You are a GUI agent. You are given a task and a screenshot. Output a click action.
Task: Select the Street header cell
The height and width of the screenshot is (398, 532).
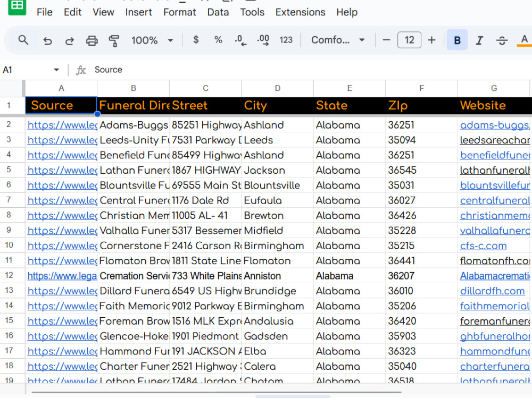point(205,105)
